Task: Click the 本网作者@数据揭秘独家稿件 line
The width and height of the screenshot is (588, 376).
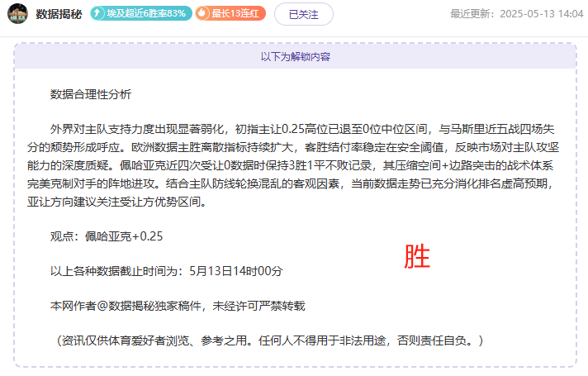Action: [x=178, y=306]
